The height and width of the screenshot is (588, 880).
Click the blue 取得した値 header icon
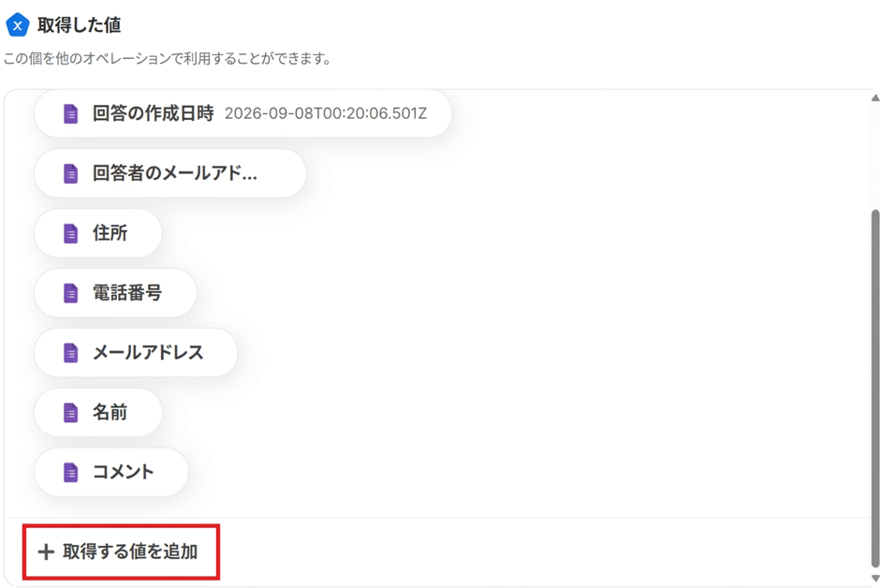pyautogui.click(x=18, y=24)
